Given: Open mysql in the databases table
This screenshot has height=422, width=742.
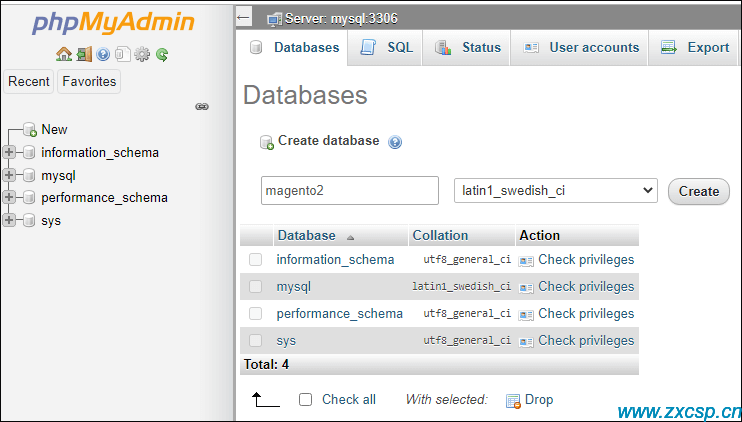Looking at the screenshot, I should tap(293, 287).
